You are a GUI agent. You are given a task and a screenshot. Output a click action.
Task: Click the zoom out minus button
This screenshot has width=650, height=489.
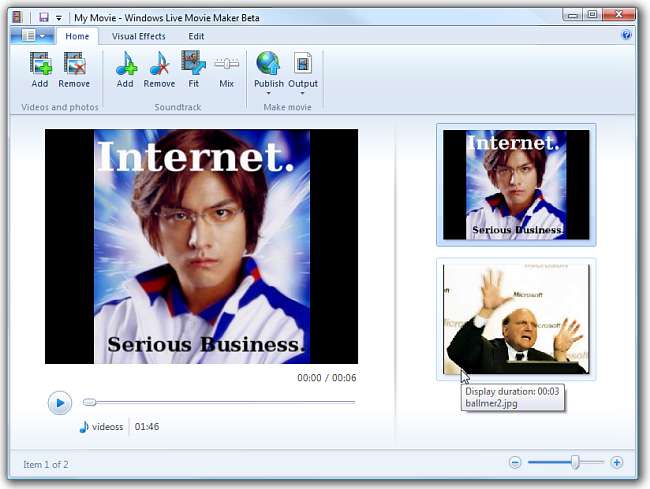pos(515,462)
